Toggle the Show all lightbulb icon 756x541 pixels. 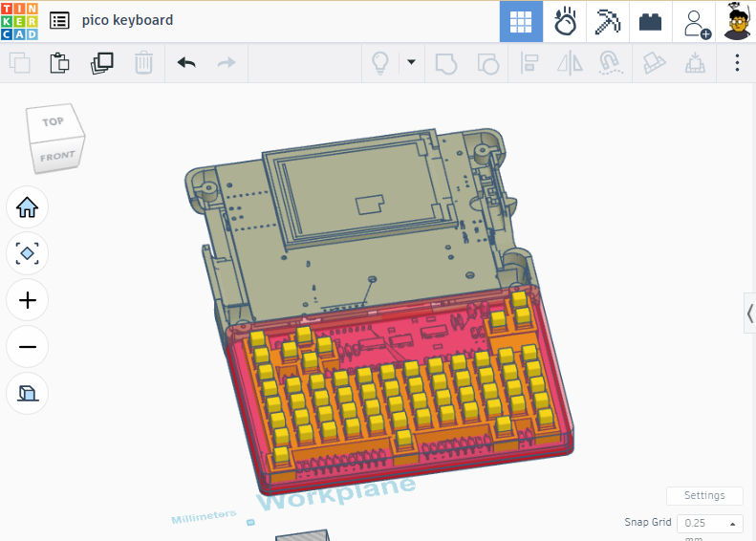click(x=380, y=63)
